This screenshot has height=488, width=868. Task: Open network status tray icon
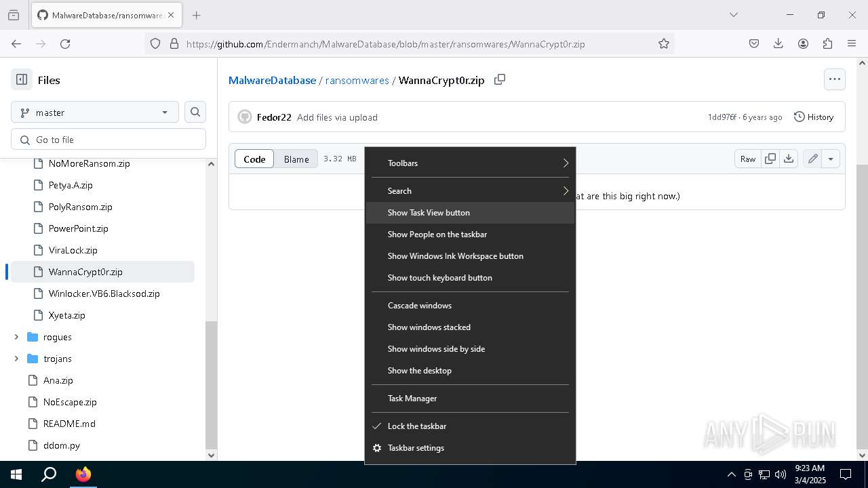click(764, 474)
